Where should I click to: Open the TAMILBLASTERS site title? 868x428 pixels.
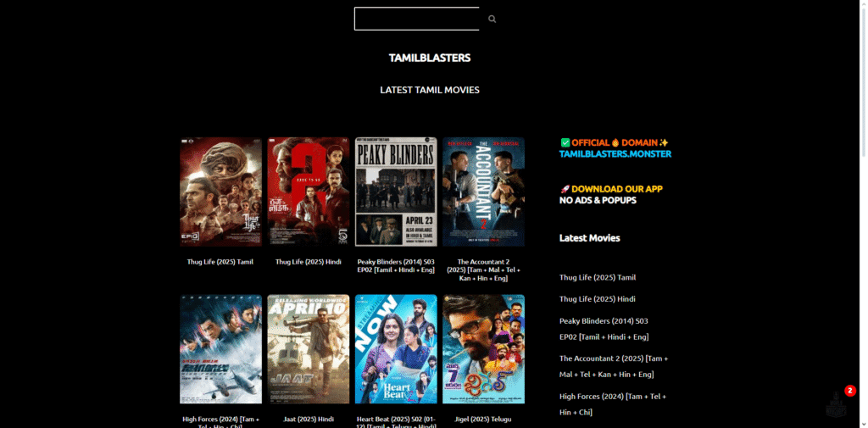coord(429,58)
